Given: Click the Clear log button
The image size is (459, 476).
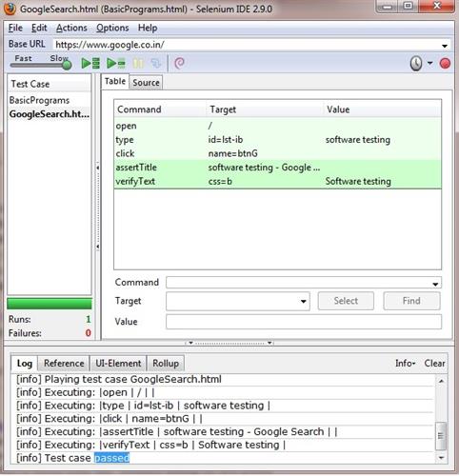Looking at the screenshot, I should (x=434, y=363).
